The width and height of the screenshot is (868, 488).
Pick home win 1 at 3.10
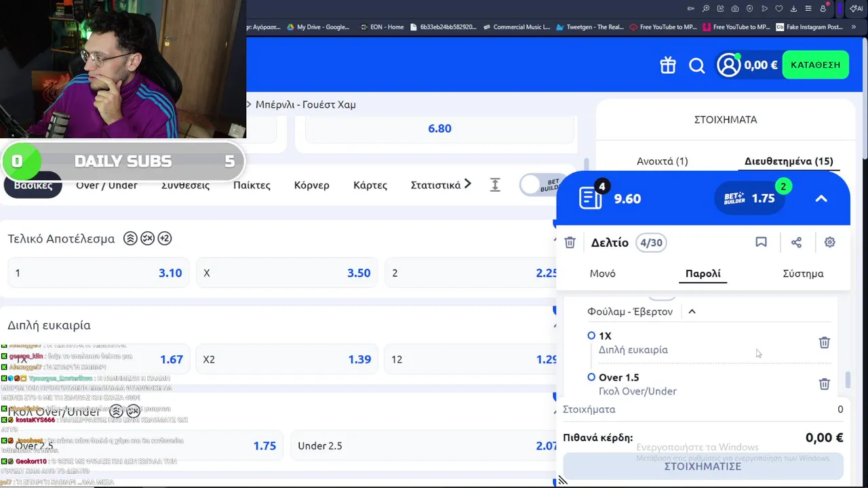tap(98, 272)
